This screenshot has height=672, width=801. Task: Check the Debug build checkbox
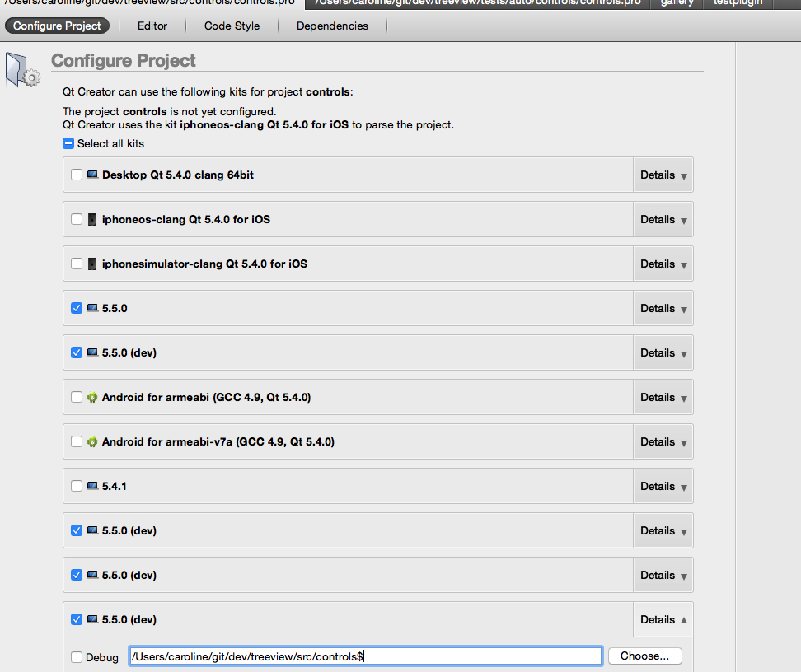77,657
